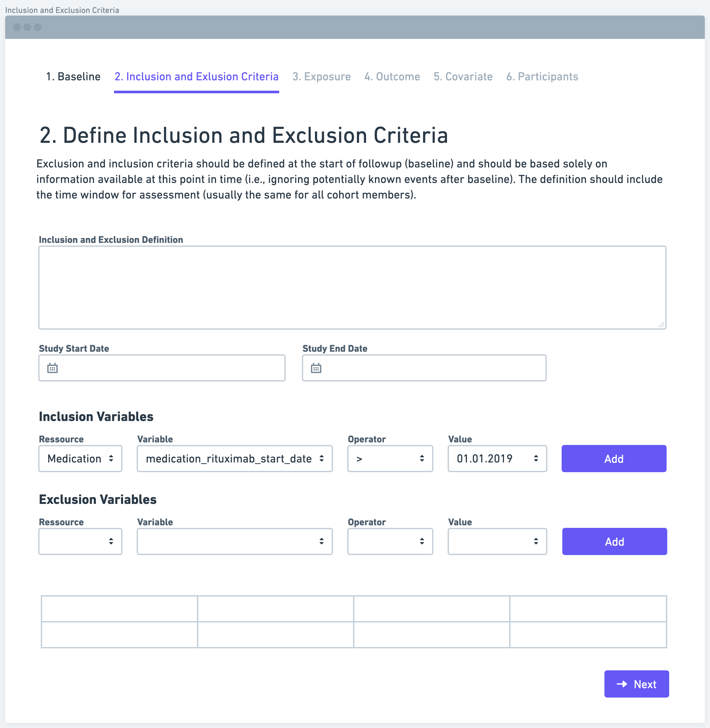Click the Inclusion Variables Add button
This screenshot has height=728, width=710.
pos(614,458)
